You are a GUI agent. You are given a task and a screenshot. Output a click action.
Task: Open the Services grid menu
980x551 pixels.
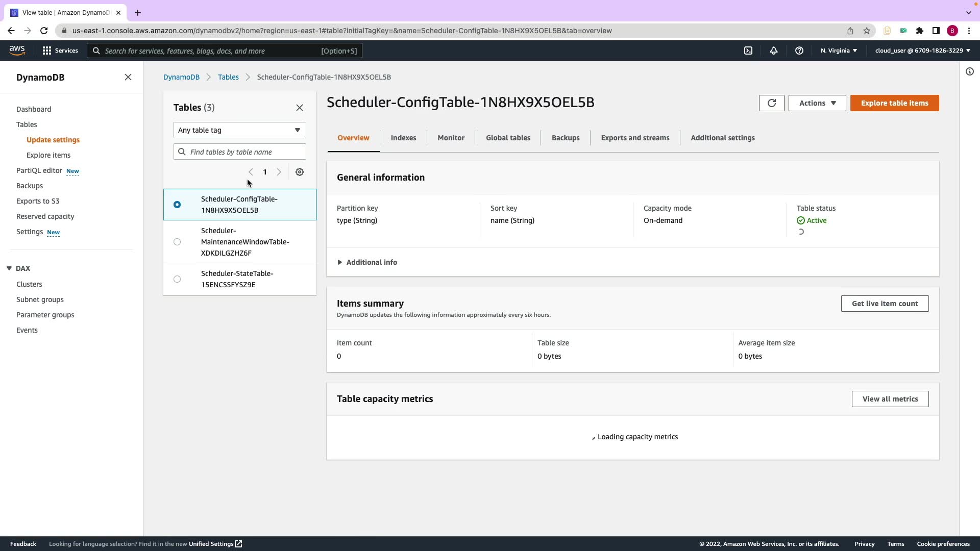click(x=60, y=51)
